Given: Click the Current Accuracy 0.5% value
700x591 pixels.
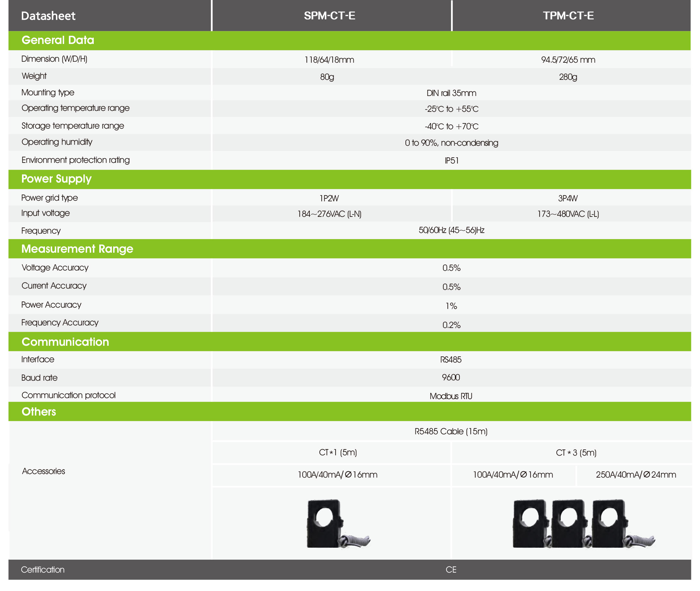Looking at the screenshot, I should click(x=452, y=287).
